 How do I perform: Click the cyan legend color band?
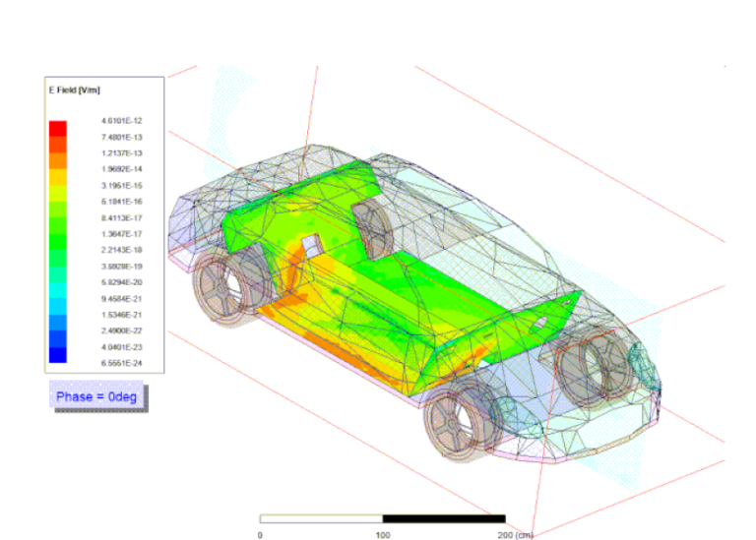[x=59, y=290]
